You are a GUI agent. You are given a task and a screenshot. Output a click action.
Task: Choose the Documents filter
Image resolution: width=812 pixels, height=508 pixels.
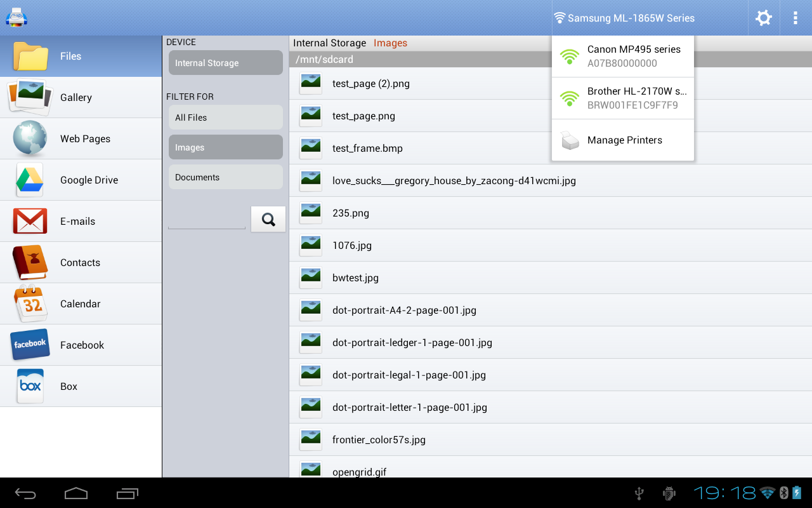225,177
